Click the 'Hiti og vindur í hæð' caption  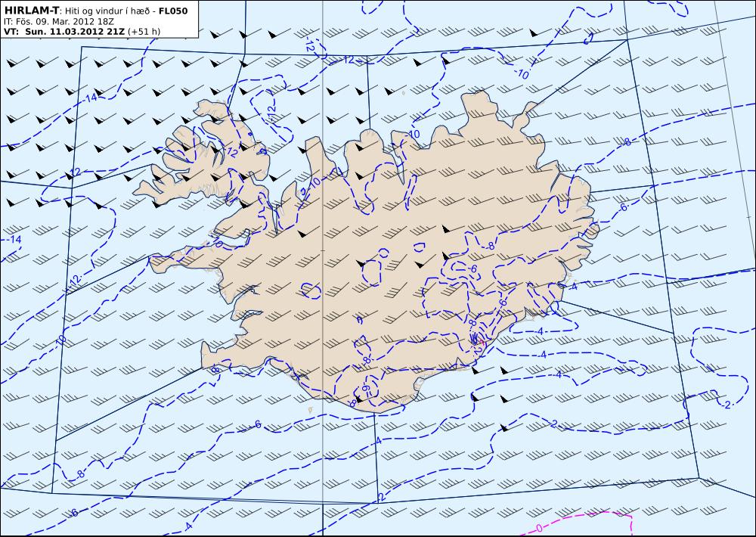pos(107,11)
